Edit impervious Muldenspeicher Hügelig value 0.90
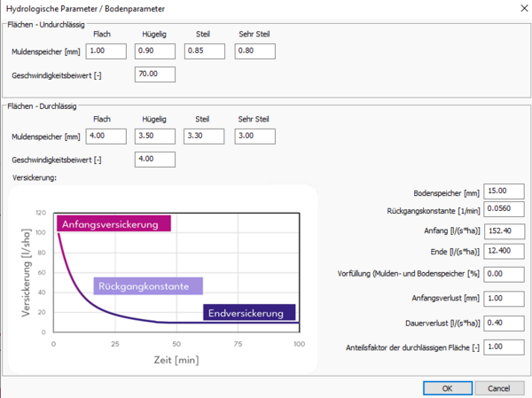This screenshot has height=398, width=532. coord(155,51)
